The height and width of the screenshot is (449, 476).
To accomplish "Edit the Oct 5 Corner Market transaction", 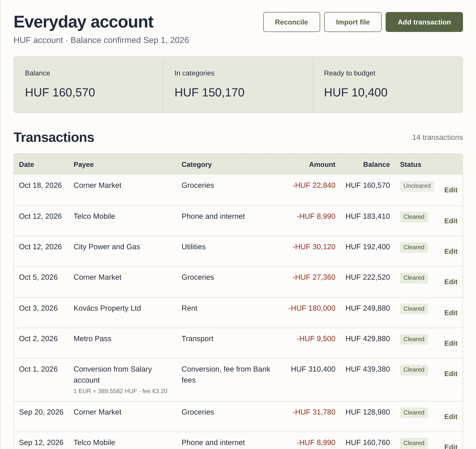I will (x=451, y=282).
